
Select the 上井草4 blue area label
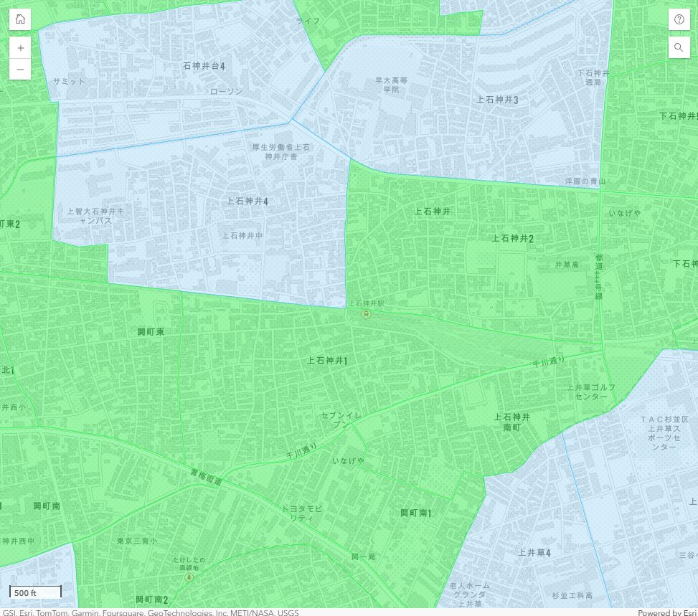[x=534, y=553]
